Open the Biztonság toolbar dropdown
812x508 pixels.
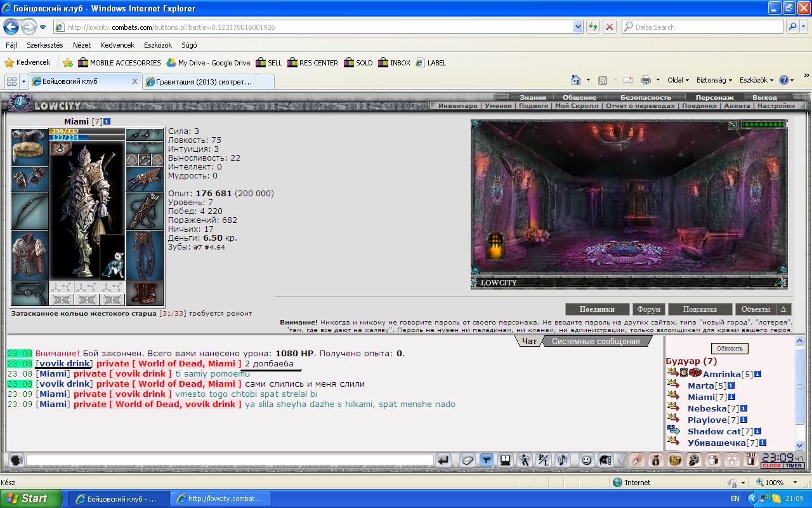714,80
